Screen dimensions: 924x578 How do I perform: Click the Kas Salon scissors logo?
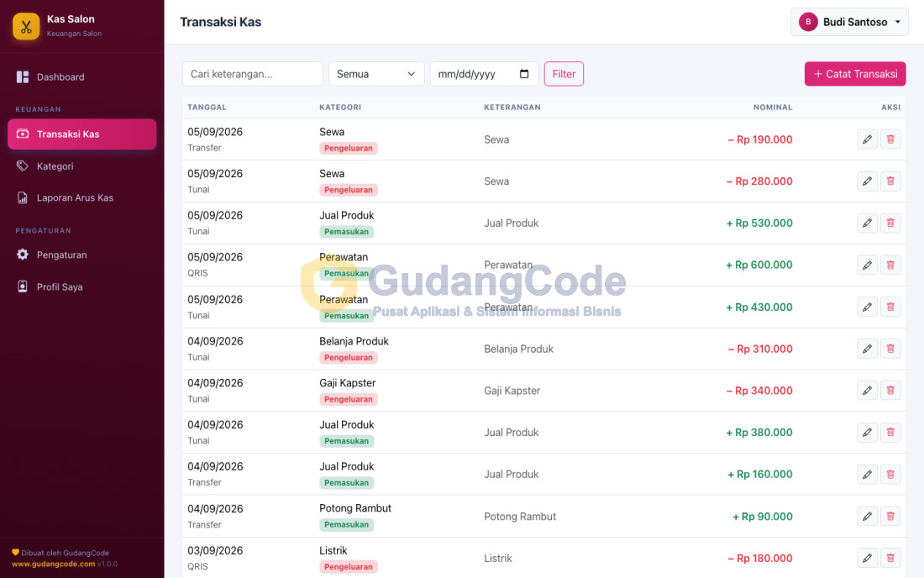(x=26, y=27)
